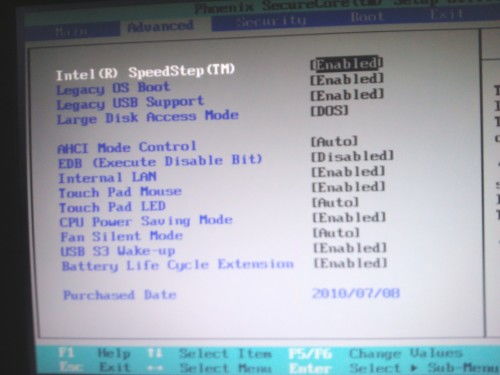Click the F5/F6 Change Values hint
This screenshot has width=500, height=375.
[x=376, y=353]
